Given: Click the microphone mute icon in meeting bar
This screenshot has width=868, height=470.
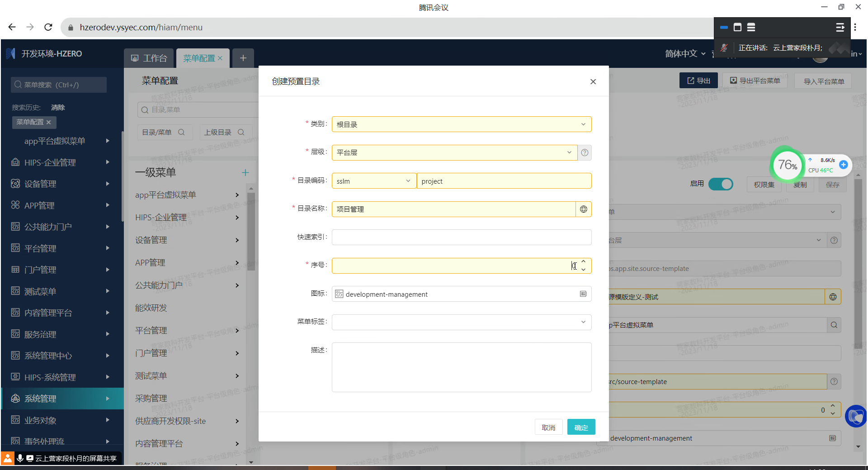Looking at the screenshot, I should [x=724, y=47].
